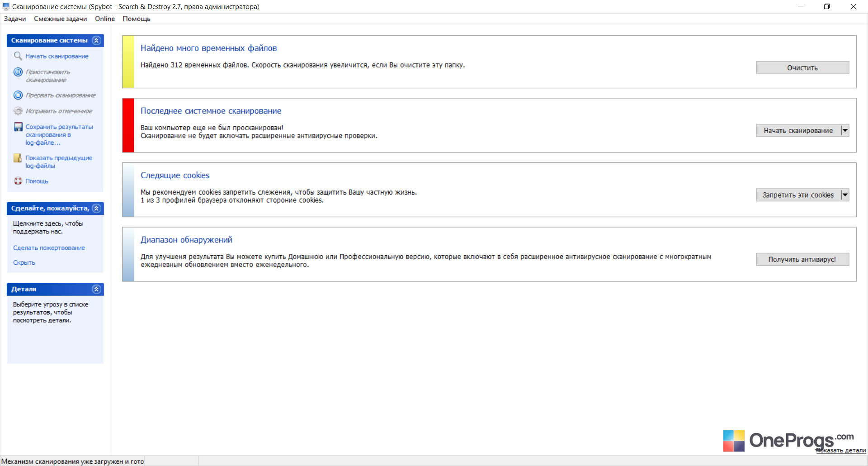The width and height of the screenshot is (868, 466).
Task: Restore down the Spybot window
Action: [827, 6]
